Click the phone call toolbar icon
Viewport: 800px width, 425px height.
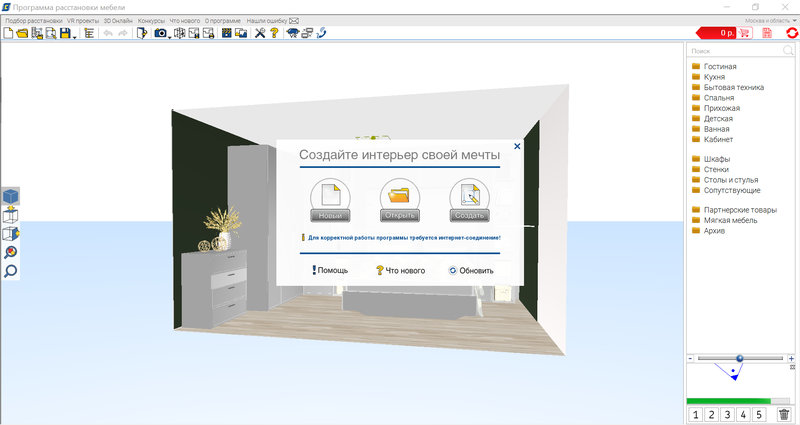pyautogui.click(x=321, y=33)
